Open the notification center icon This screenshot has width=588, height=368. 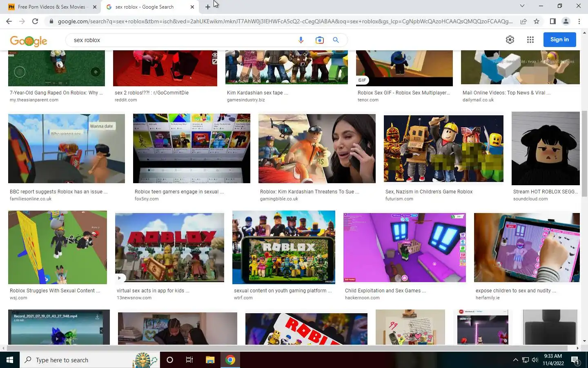(x=575, y=360)
